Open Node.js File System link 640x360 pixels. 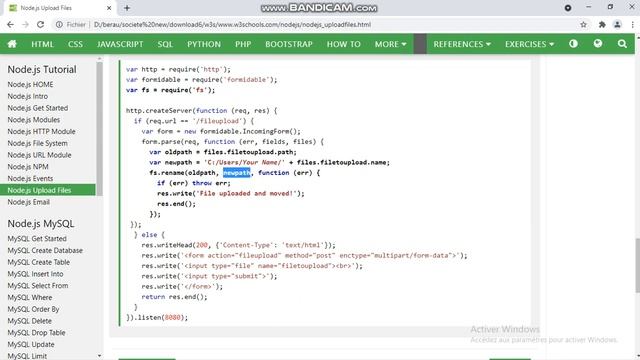click(38, 143)
